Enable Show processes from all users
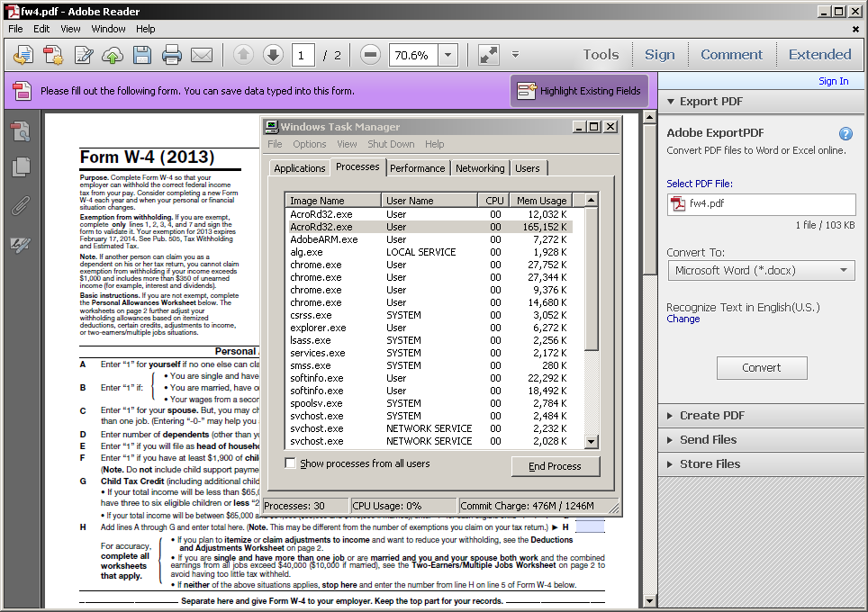The width and height of the screenshot is (868, 612). coord(290,463)
